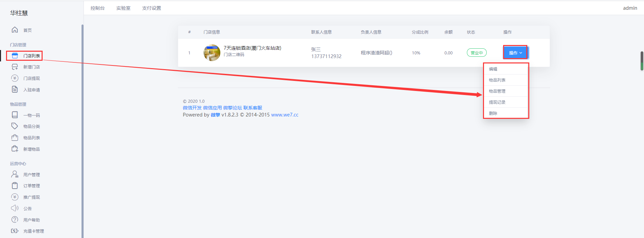This screenshot has width=644, height=238.
Task: Open 充值卡管理 sidebar entry
Action: pos(34,231)
